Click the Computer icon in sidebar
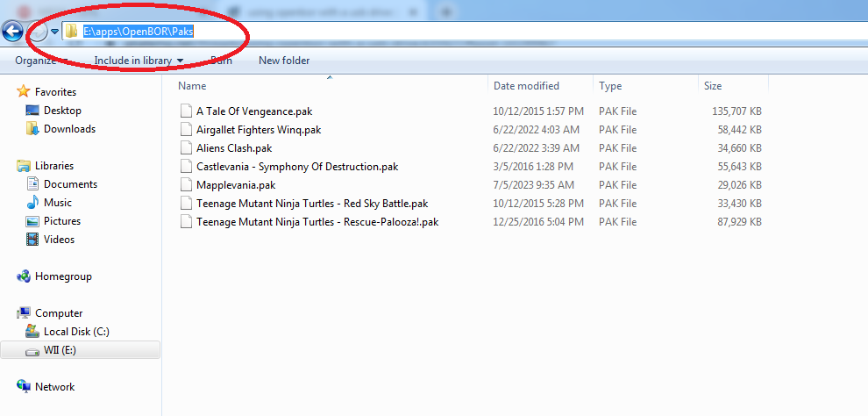Viewport: 868px width, 416px height. (24, 313)
